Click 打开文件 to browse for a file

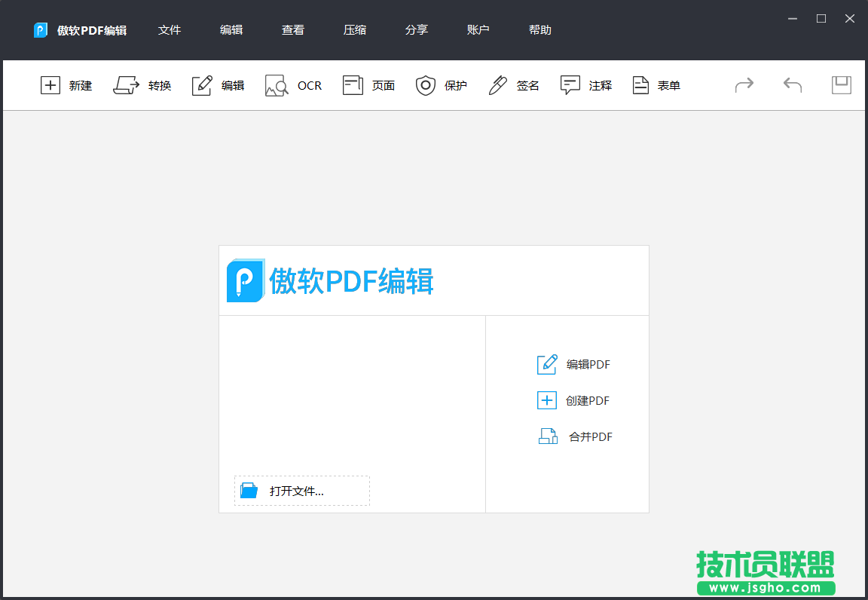pyautogui.click(x=301, y=490)
